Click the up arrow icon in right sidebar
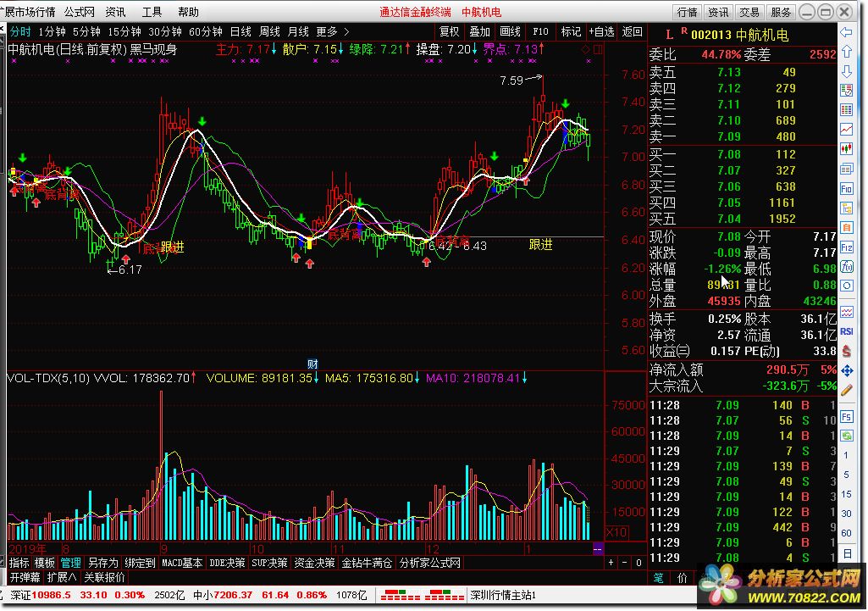This screenshot has height=611, width=868. tap(847, 52)
